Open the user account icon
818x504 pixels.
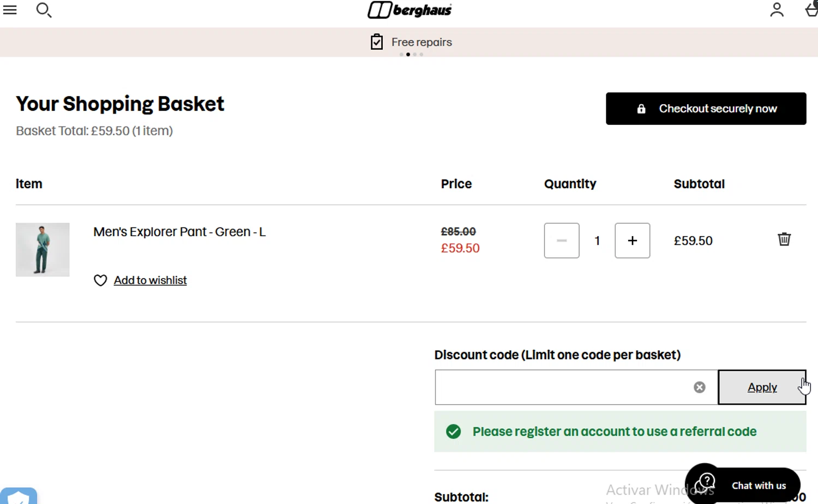click(x=777, y=10)
